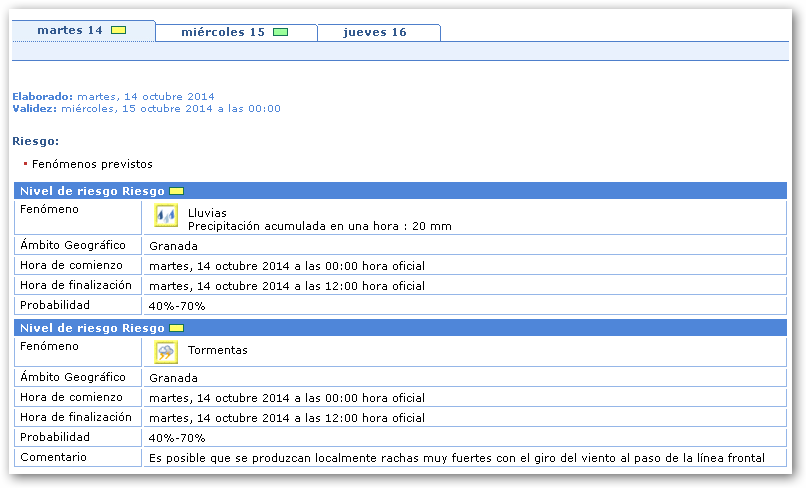806x488 pixels.
Task: Click yellow risk icon in second Nivel de riesgo header
Action: 176,328
